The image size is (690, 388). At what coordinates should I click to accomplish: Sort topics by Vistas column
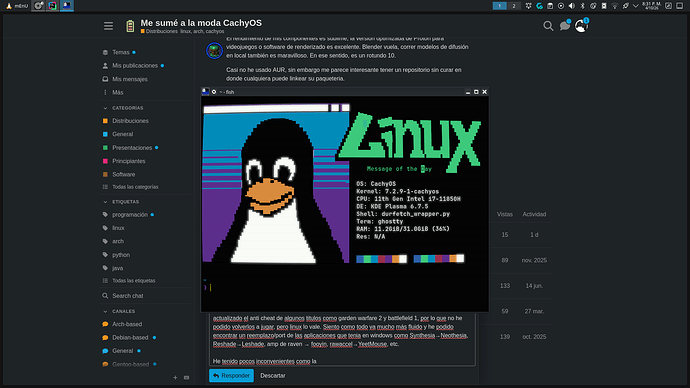point(505,214)
